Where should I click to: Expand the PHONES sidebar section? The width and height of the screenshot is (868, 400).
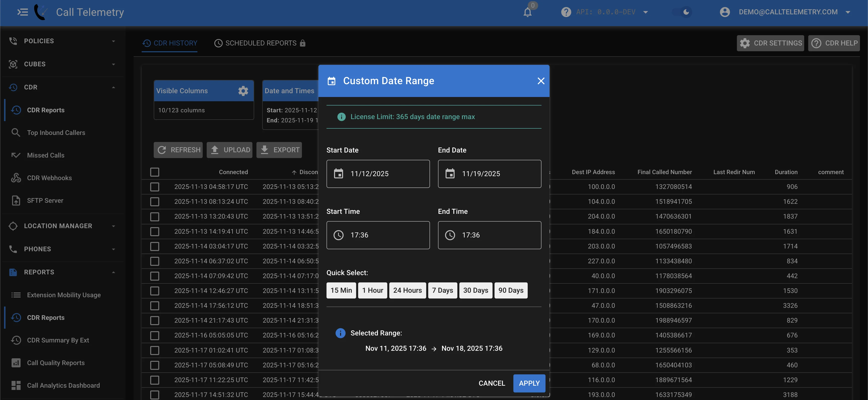pos(63,249)
